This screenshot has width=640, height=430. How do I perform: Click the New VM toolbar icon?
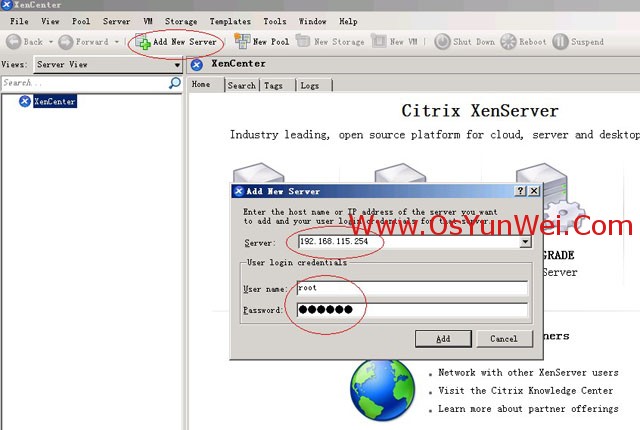pos(378,41)
